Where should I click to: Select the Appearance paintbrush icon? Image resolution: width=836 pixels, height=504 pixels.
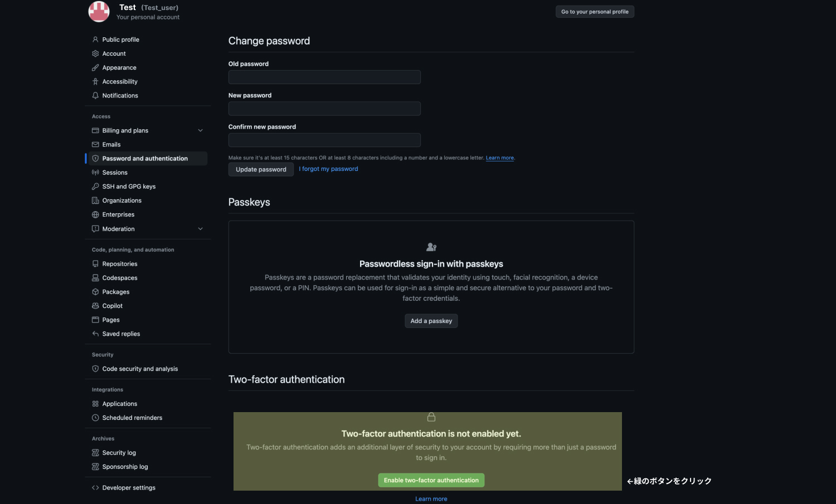click(x=95, y=67)
